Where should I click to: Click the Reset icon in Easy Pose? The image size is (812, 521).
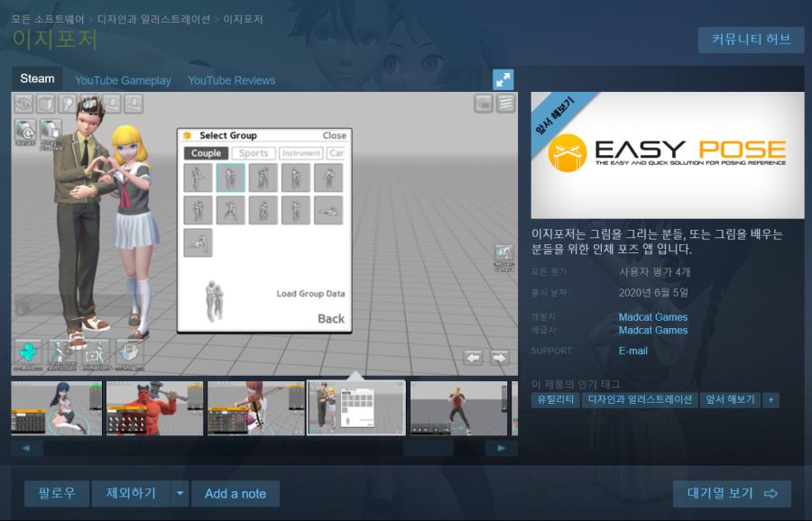pyautogui.click(x=25, y=132)
